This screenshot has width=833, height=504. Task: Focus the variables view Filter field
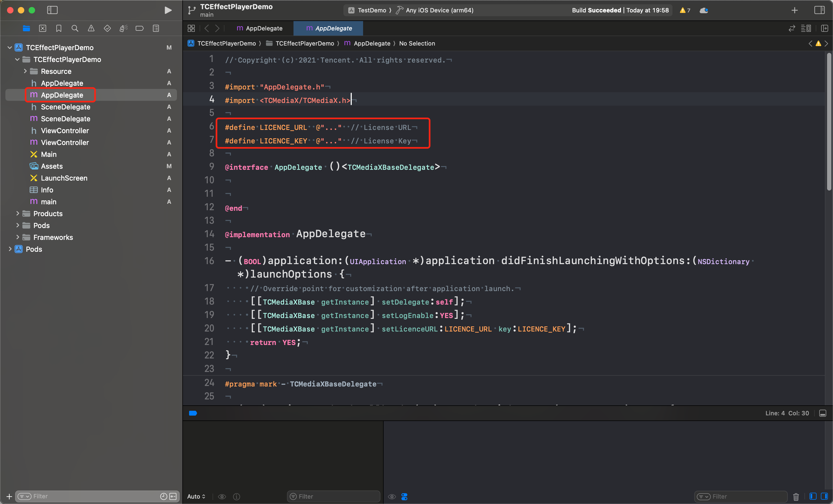click(334, 496)
